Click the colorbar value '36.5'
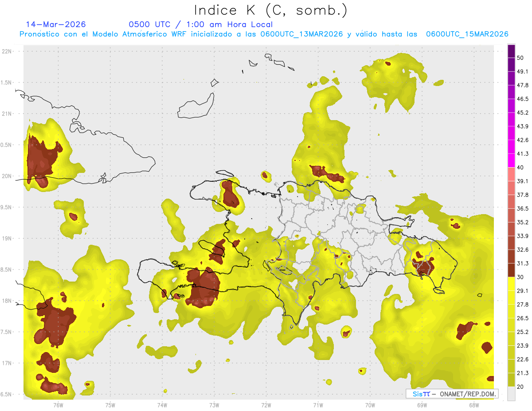 522,208
